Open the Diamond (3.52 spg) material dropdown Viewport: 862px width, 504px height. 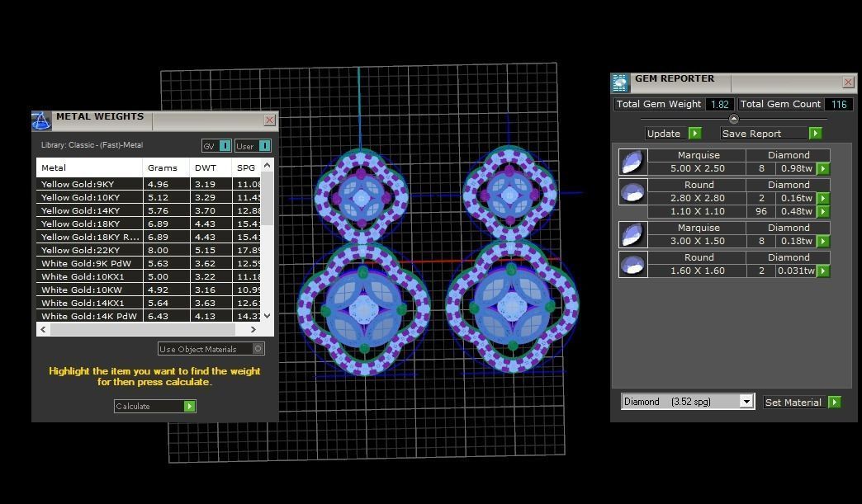point(746,402)
